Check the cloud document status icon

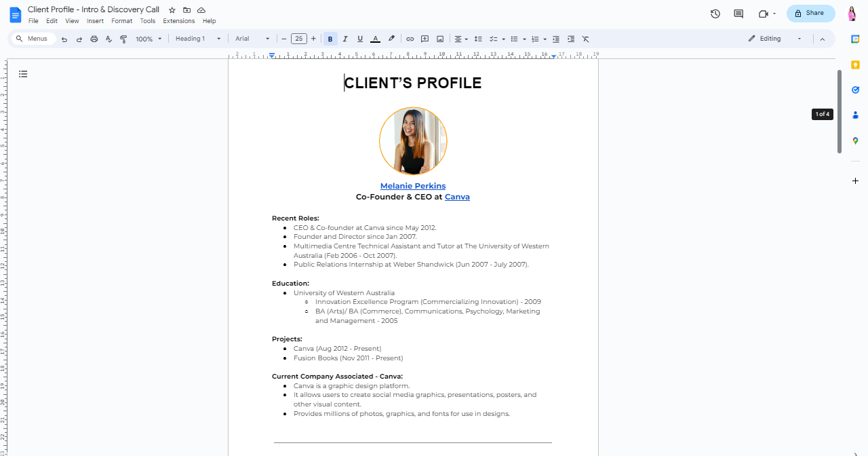tap(201, 10)
